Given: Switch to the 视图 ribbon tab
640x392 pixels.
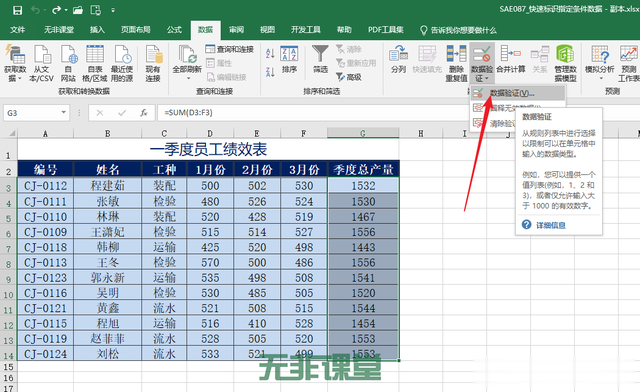Looking at the screenshot, I should coord(267,30).
